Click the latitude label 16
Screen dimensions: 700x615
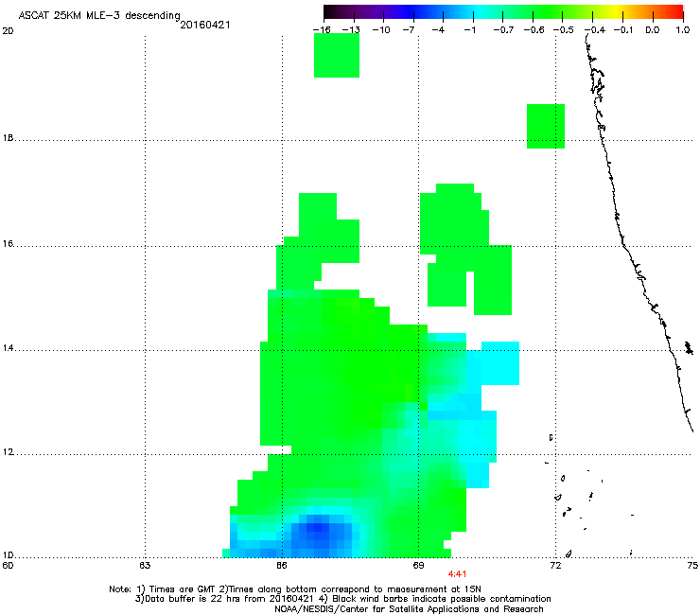click(8, 243)
